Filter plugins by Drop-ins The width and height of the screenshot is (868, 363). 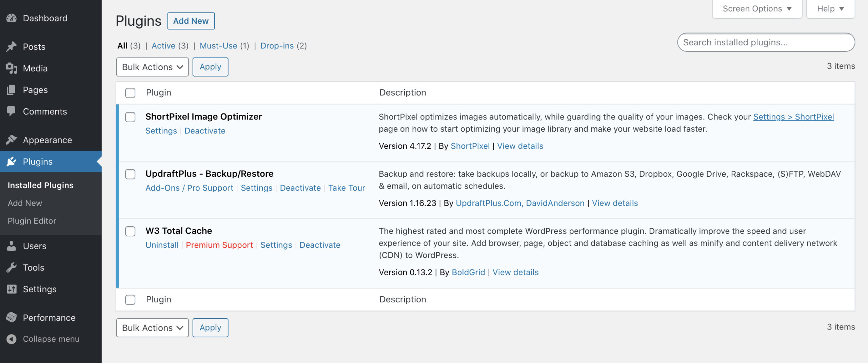(x=277, y=46)
